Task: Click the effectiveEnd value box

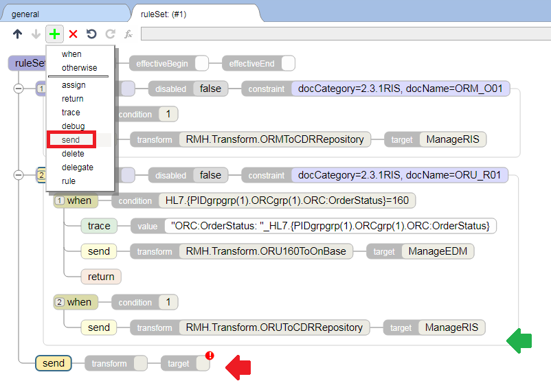Action: point(288,64)
